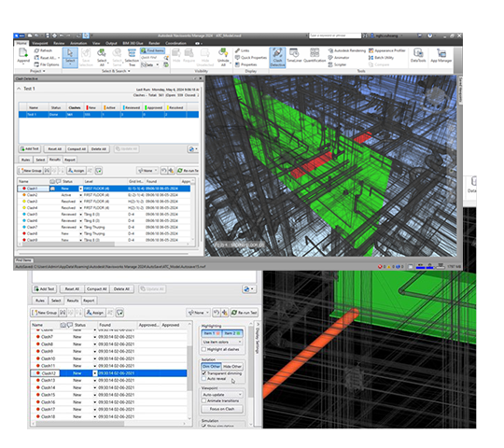Viewport: 504px width, 448px height.
Task: Click Reset All in the upper Clash Detective panel
Action: [x=55, y=148]
